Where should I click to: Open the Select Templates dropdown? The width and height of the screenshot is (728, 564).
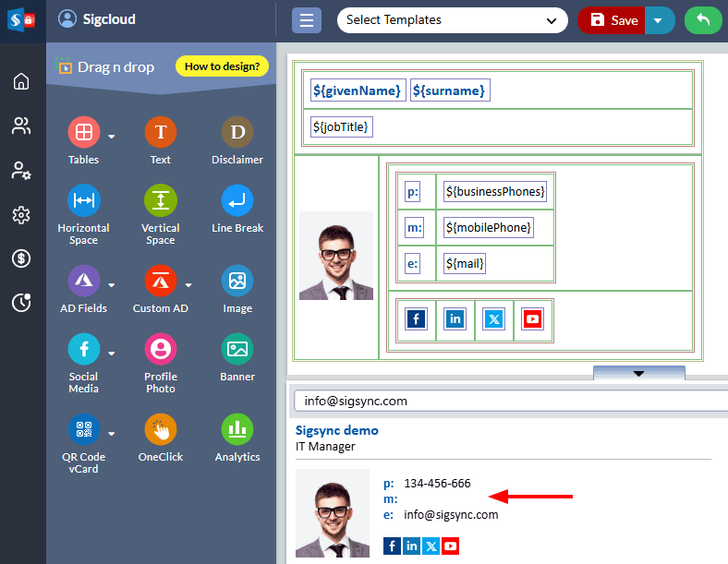coord(452,20)
